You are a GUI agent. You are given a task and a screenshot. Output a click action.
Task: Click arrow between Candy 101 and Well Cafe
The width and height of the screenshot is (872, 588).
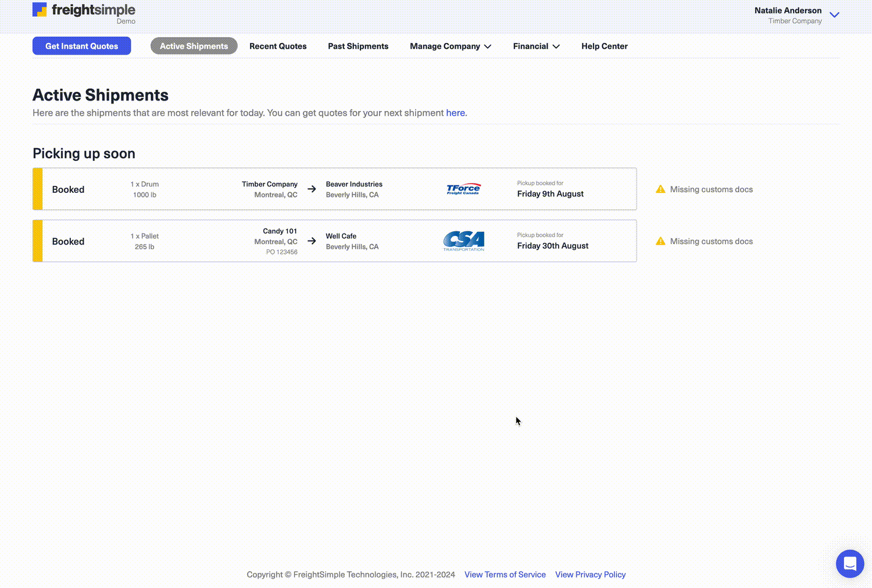[312, 241]
